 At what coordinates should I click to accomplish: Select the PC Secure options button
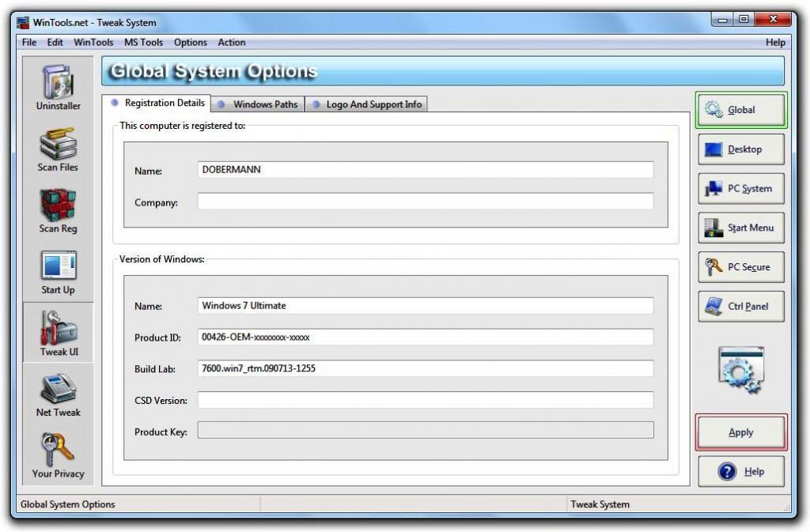(741, 266)
